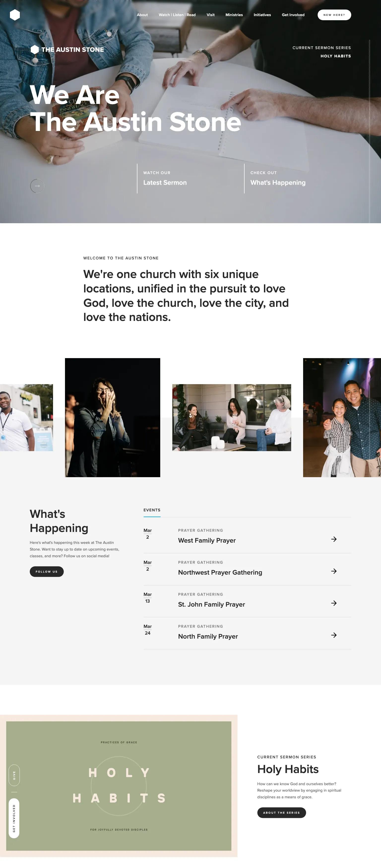Open the Visit menu
Viewport: 381px width, 868px height.
[210, 15]
